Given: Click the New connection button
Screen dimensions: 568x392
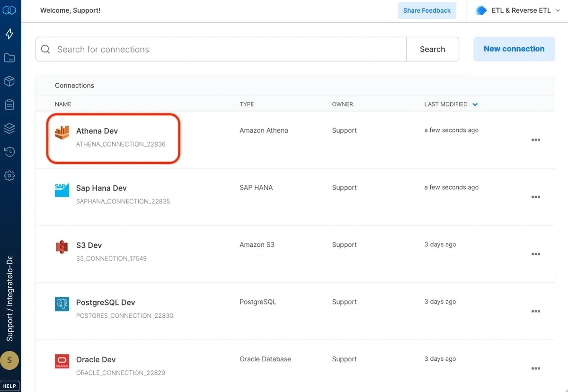Looking at the screenshot, I should [x=514, y=49].
